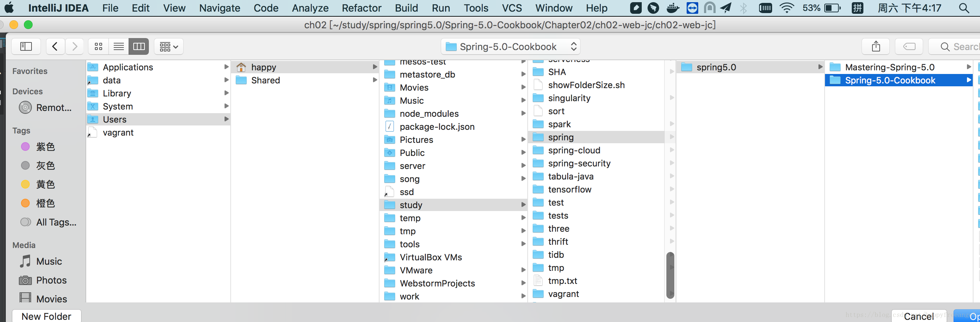The image size is (980, 322).
Task: Expand the Shared folder arrow
Action: click(375, 80)
